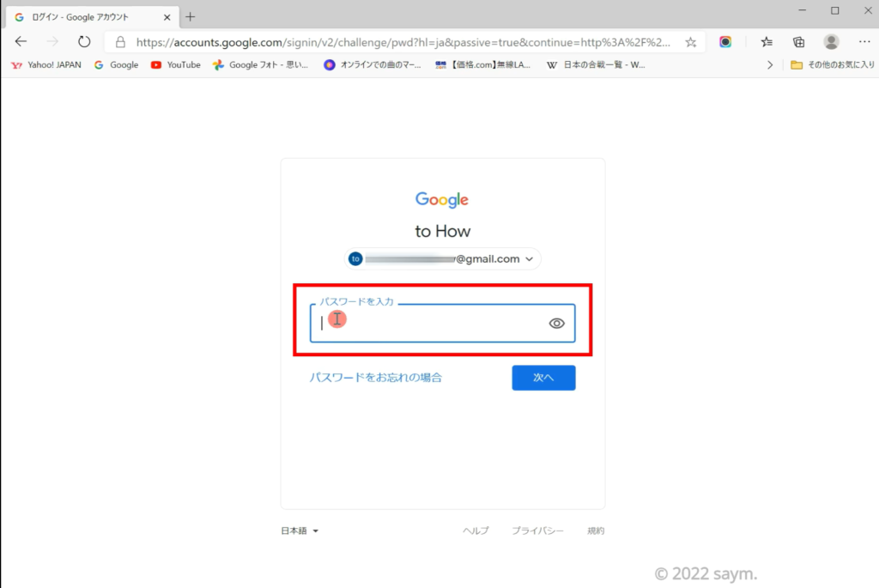Add page to favorites with star icon

(x=691, y=42)
